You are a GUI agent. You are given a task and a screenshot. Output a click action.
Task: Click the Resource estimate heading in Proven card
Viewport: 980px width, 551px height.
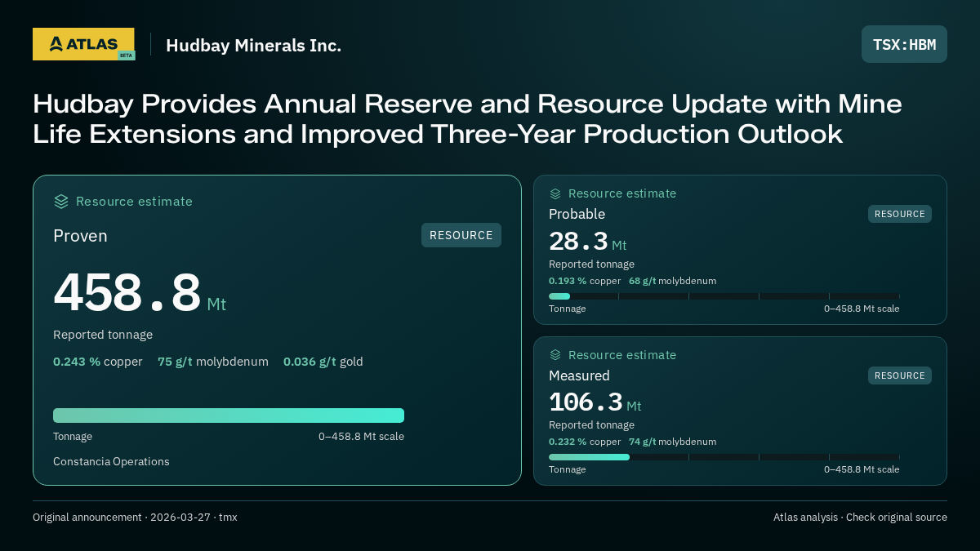[134, 202]
